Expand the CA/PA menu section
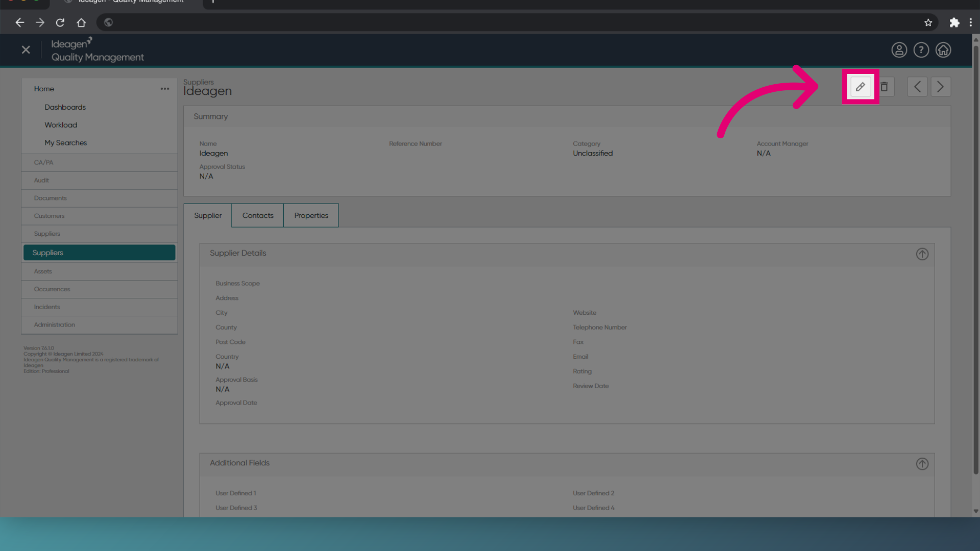 100,163
